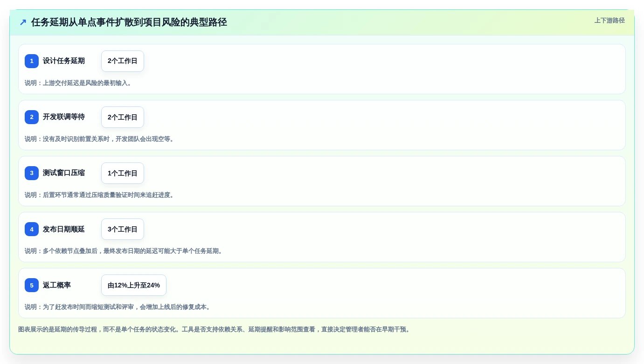644x364 pixels.
Task: Click the footer text 图表展示的是延期的传导过程
Action: click(x=215, y=329)
